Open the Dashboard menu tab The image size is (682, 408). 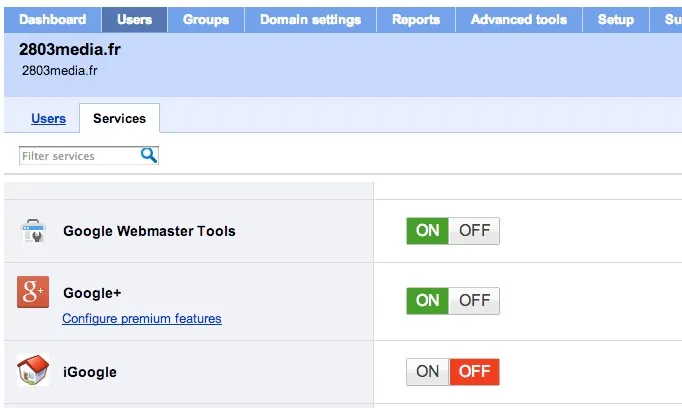53,20
